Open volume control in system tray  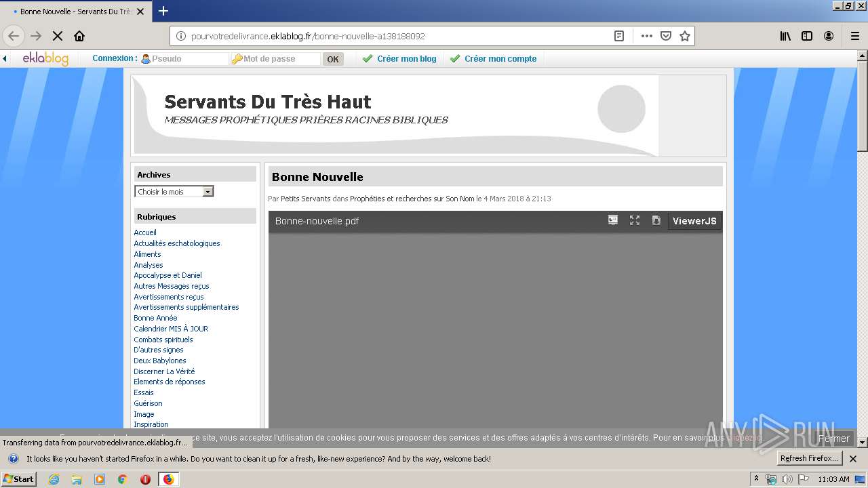point(787,479)
